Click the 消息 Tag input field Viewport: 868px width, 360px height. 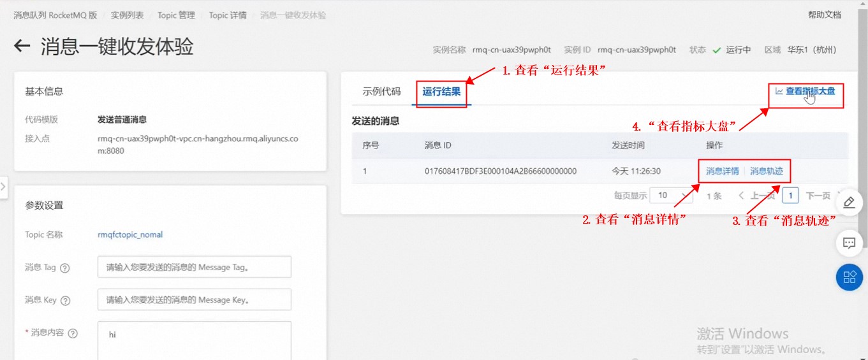tap(194, 267)
